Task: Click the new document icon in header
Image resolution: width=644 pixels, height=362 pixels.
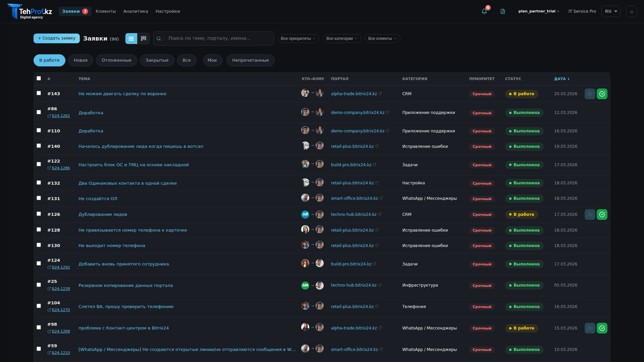Action: pyautogui.click(x=502, y=11)
